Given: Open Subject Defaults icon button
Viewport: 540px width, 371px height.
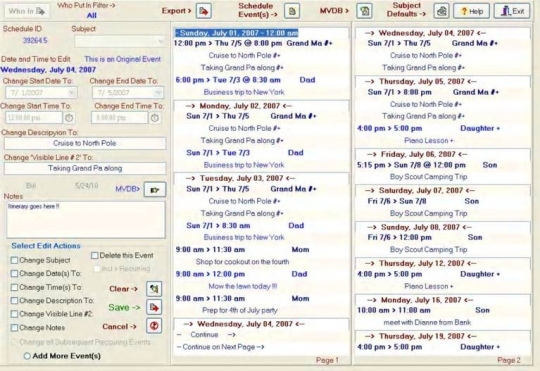Looking at the screenshot, I should (x=442, y=11).
